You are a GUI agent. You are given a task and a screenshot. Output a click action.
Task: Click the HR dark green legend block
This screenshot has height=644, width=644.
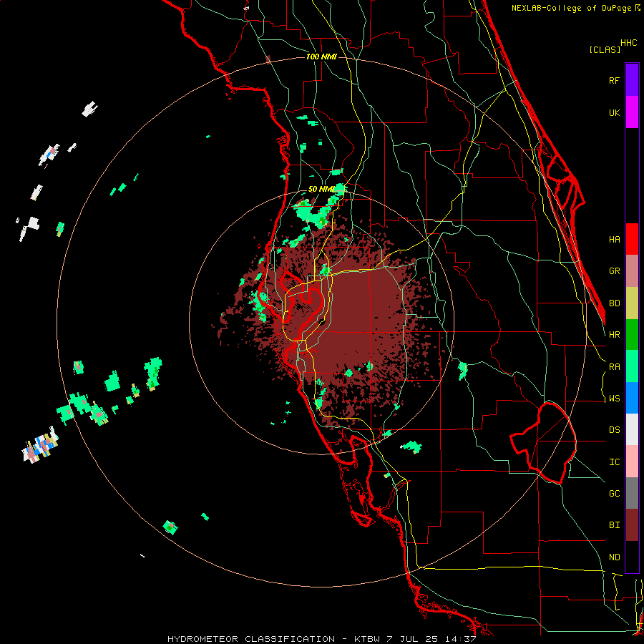[632, 335]
